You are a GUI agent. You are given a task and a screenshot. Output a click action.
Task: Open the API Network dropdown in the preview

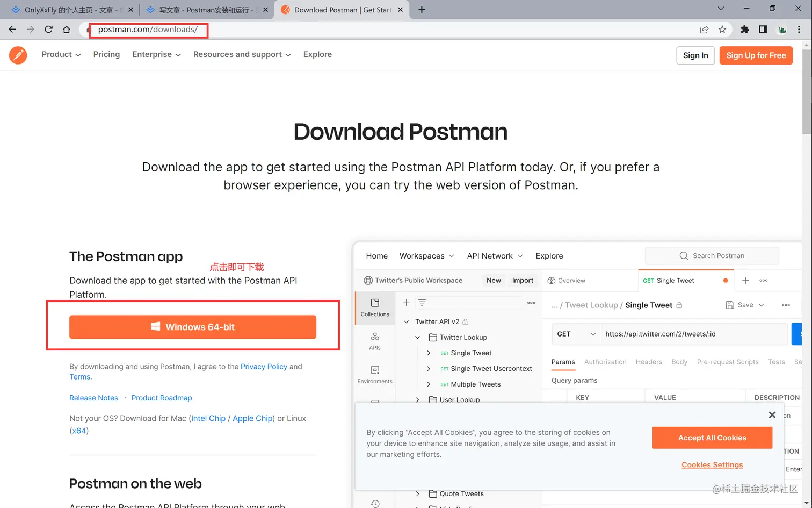pos(495,256)
